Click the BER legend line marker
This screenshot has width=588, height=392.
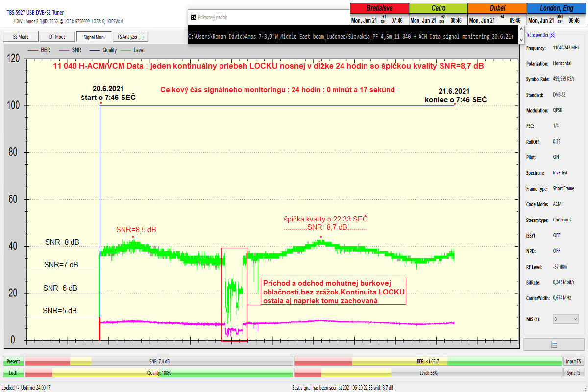(x=33, y=50)
